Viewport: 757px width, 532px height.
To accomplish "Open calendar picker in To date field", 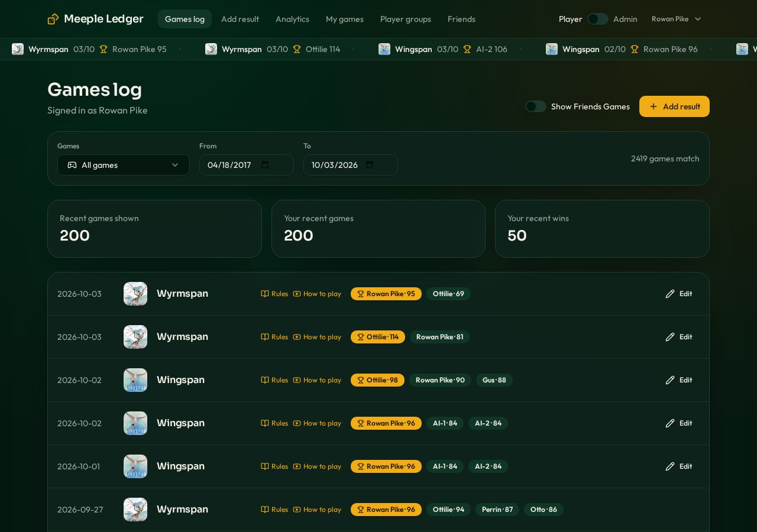I will [x=370, y=165].
